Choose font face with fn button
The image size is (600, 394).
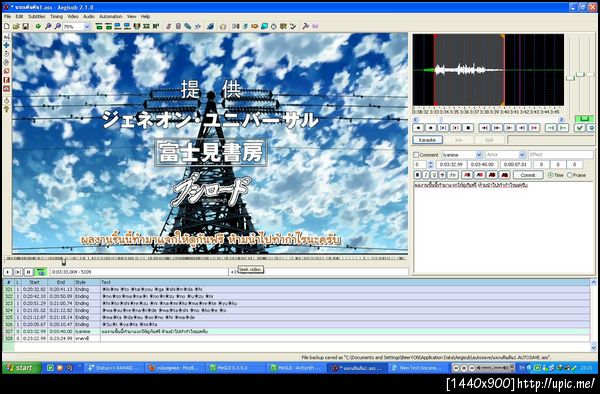pyautogui.click(x=453, y=175)
